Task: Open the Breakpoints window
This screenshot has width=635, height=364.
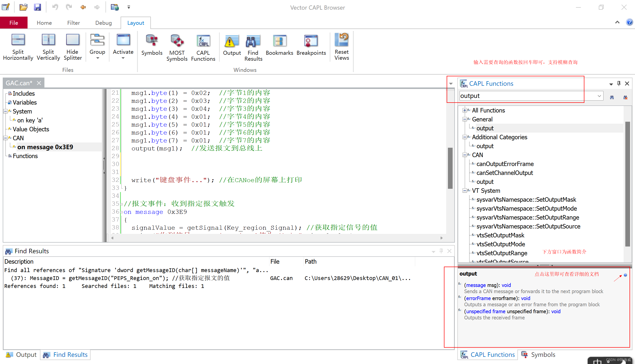Action: (311, 41)
